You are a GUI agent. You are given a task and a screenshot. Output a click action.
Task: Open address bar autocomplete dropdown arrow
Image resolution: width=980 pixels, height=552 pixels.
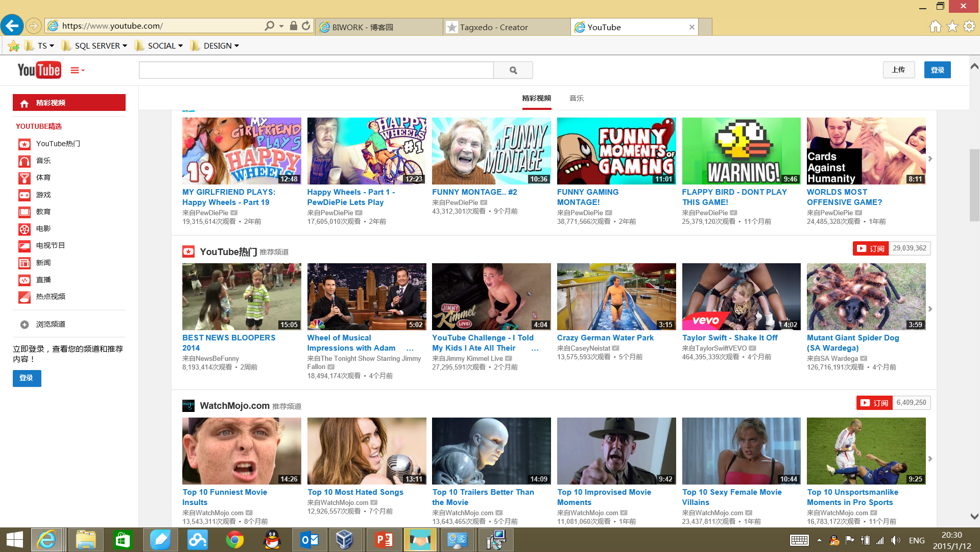pyautogui.click(x=281, y=26)
